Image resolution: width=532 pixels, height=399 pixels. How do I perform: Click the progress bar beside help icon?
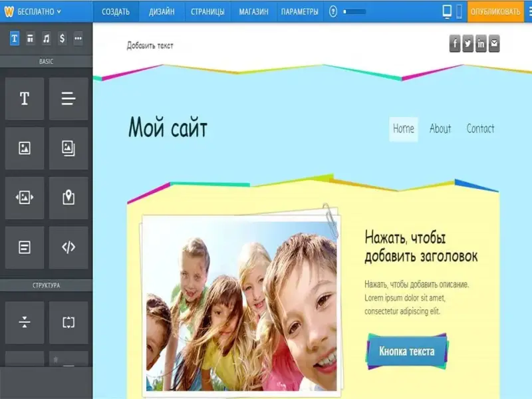[354, 11]
